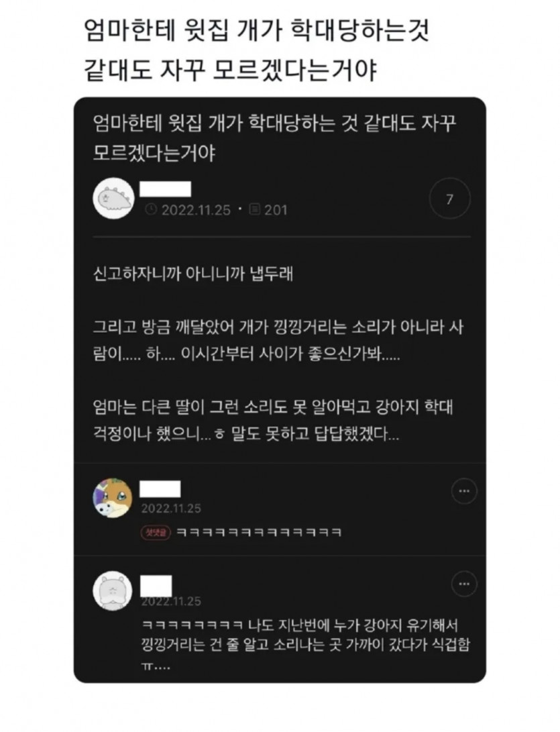Viewport: 560px width, 732px height.
Task: Click the post title inside the dark card
Action: [274, 138]
